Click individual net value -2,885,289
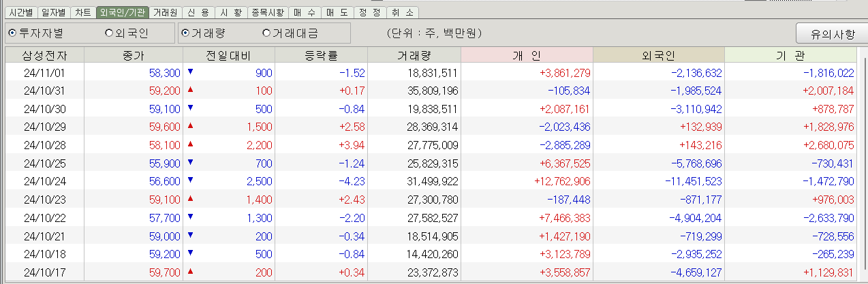The width and height of the screenshot is (868, 284). [x=564, y=145]
